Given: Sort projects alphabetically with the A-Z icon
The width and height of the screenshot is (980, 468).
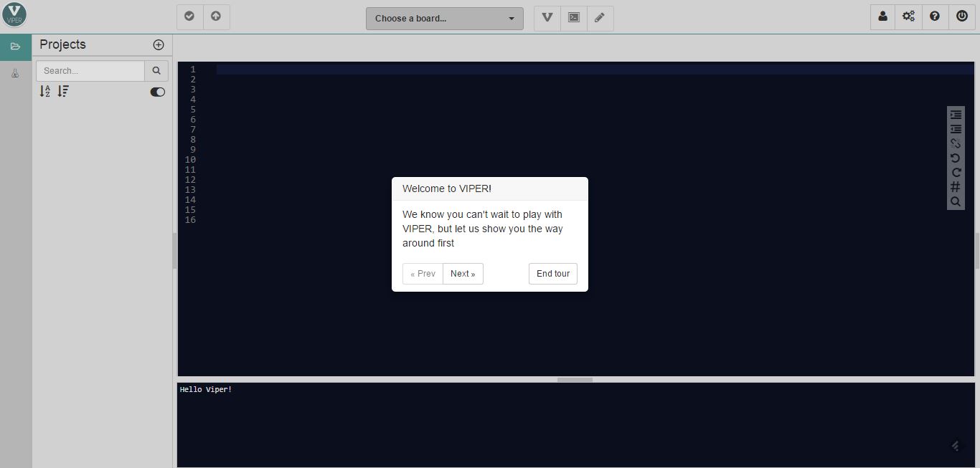Looking at the screenshot, I should (45, 91).
